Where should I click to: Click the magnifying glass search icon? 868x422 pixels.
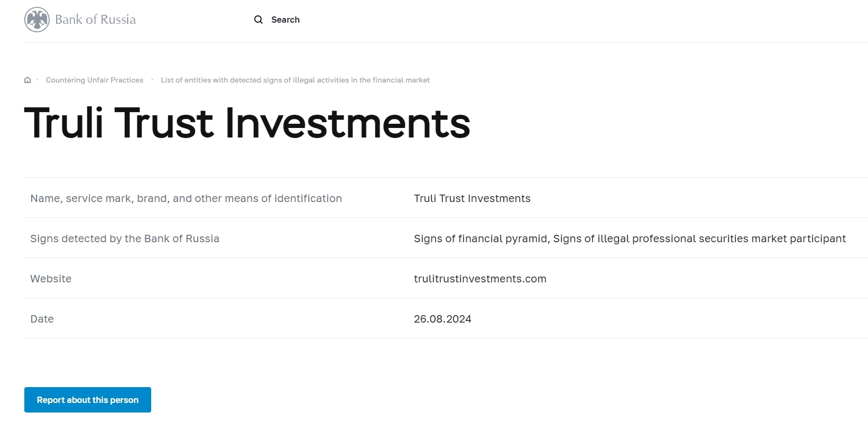pos(258,20)
